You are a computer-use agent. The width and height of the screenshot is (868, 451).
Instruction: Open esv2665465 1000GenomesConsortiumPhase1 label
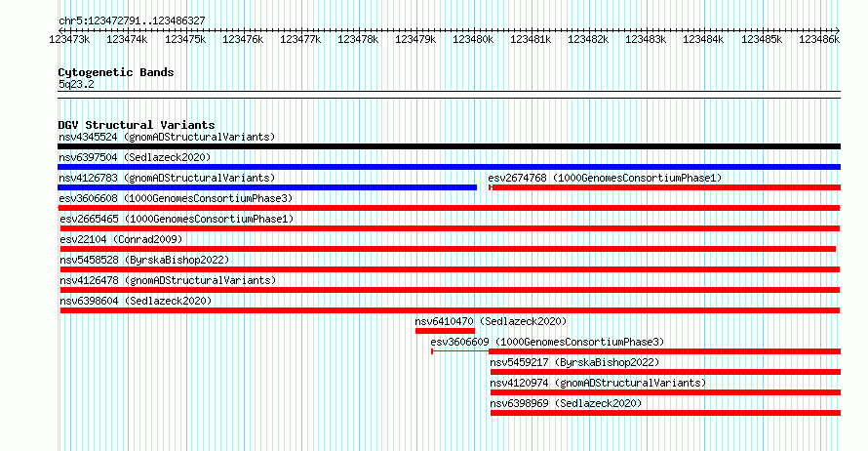pos(177,219)
